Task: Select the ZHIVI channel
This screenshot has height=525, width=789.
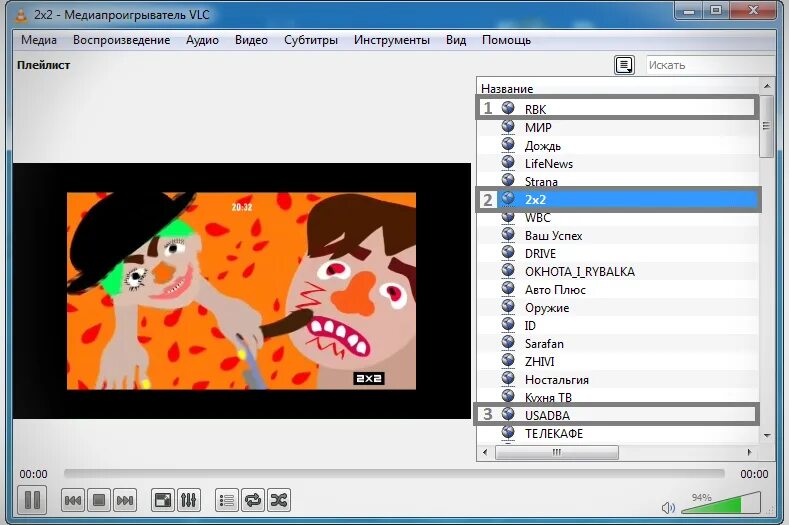Action: (618, 362)
